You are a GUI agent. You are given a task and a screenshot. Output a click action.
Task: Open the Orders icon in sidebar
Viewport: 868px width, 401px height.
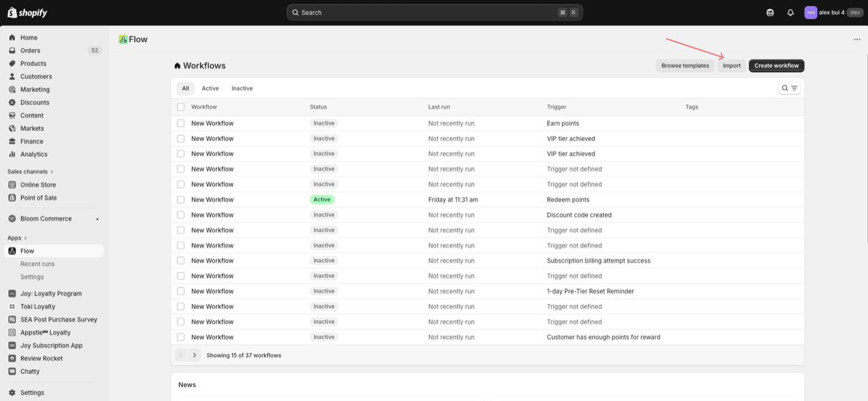point(12,50)
